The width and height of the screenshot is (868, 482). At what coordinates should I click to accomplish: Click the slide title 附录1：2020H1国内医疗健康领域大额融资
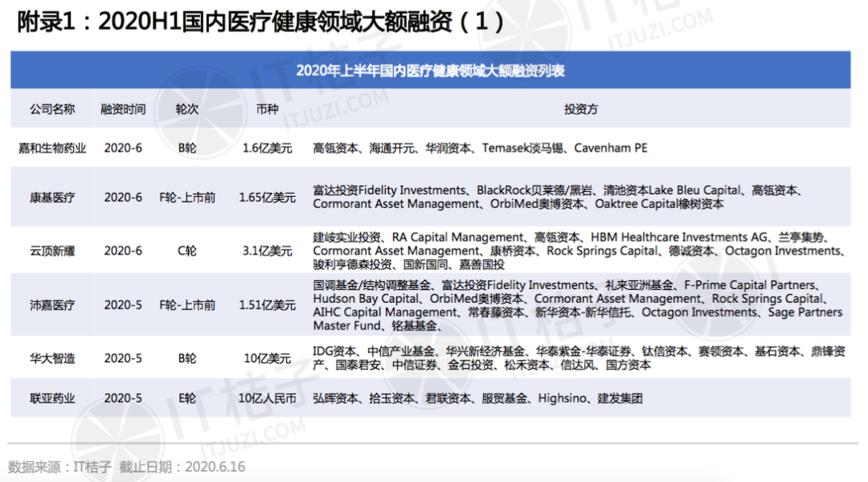pyautogui.click(x=260, y=22)
